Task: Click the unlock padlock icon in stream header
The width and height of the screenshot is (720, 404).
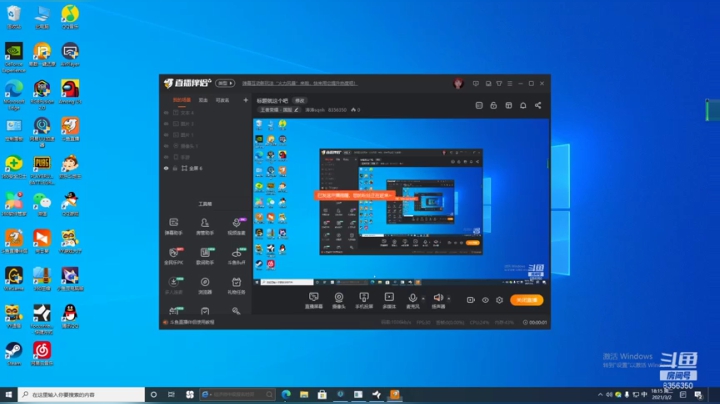Action: click(494, 106)
